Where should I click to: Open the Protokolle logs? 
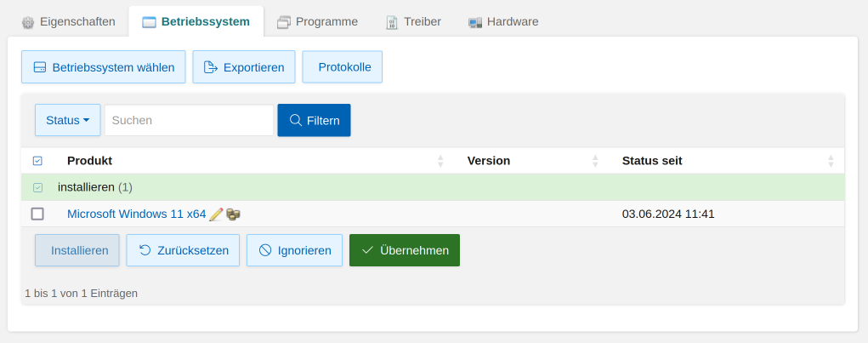[x=343, y=66]
